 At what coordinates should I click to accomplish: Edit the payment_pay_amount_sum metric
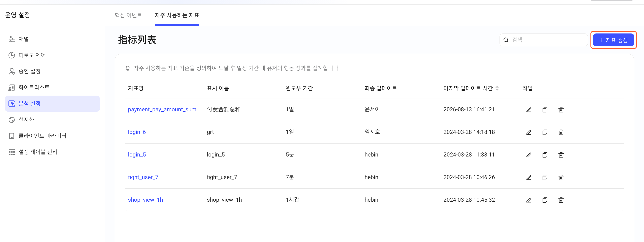(529, 110)
